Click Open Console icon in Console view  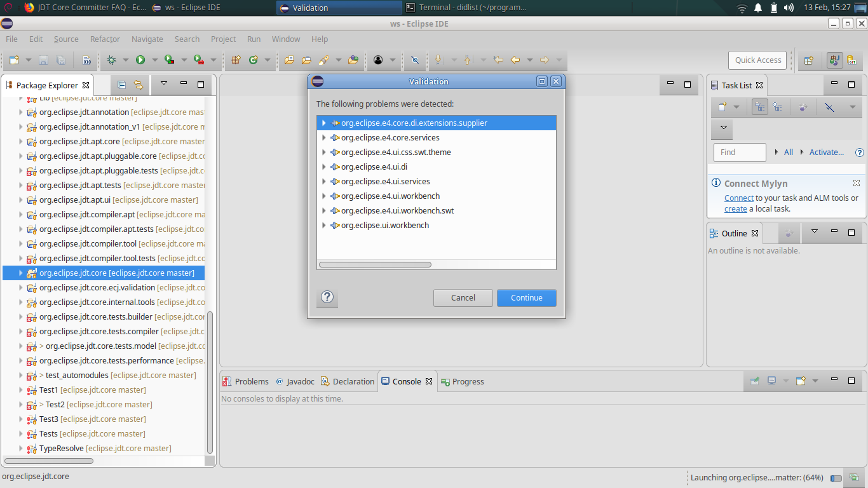[x=801, y=381]
